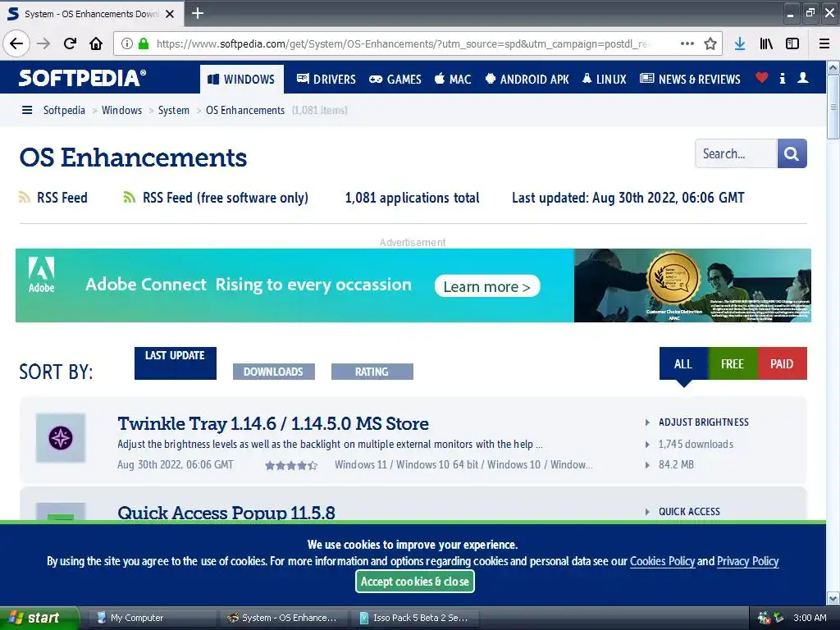Click the Softpedia logo

[82, 78]
